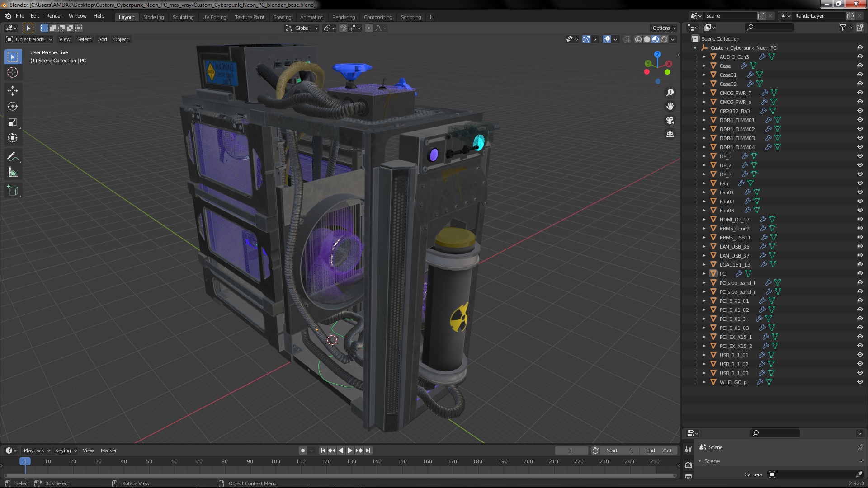
Task: Toggle visibility of the DDR4_DIMM01 object
Action: (x=860, y=120)
